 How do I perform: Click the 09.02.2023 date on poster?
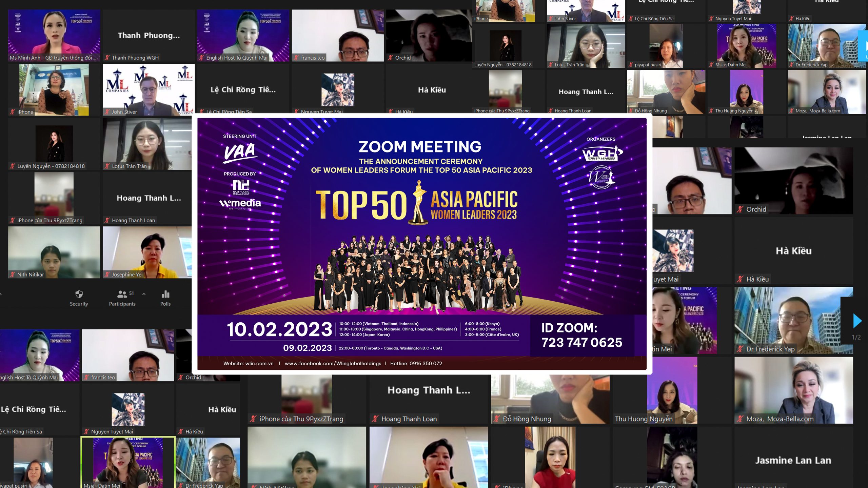[308, 348]
